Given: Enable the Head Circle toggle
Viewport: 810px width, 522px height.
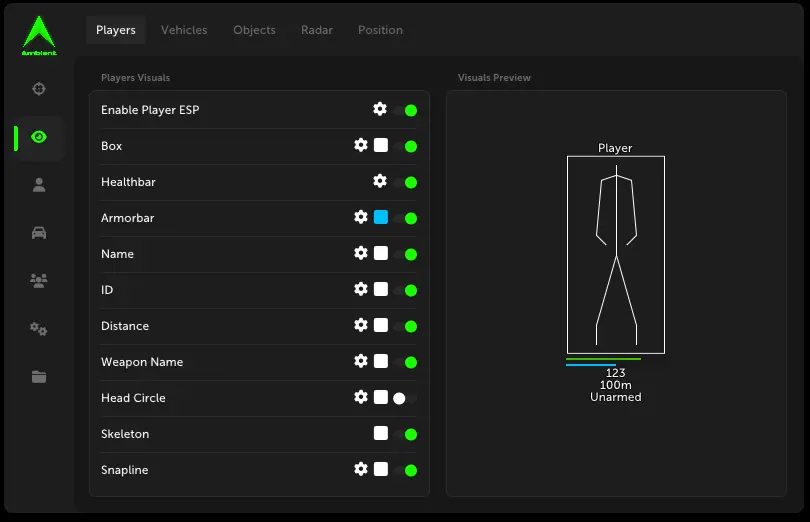Looking at the screenshot, I should (404, 398).
